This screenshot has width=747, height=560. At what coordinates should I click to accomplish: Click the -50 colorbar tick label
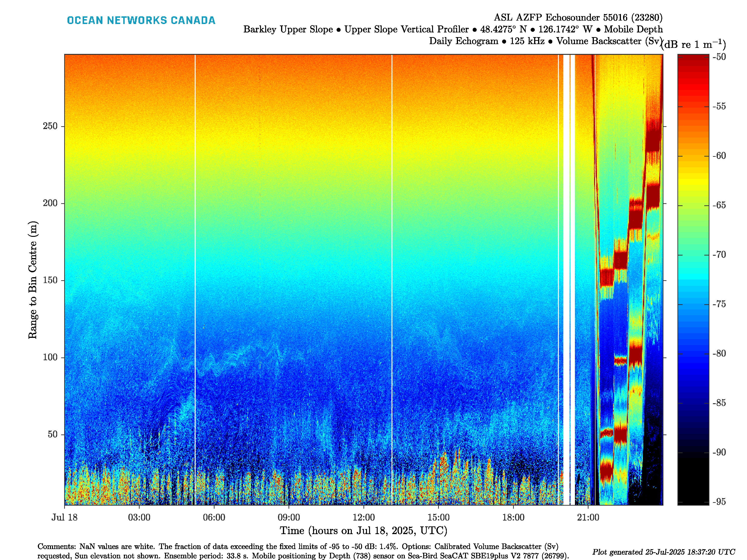pos(719,57)
